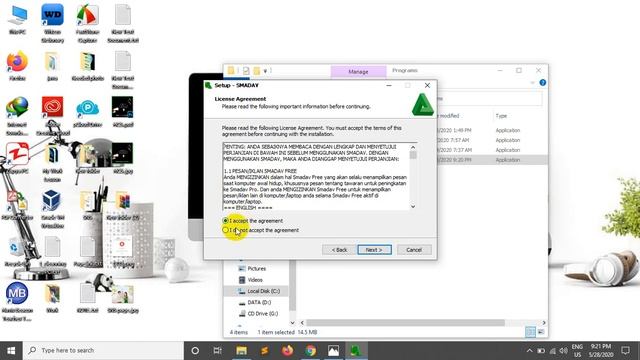640x360 pixels.
Task: Click the SMADAV icon in setup title bar
Action: [209, 85]
